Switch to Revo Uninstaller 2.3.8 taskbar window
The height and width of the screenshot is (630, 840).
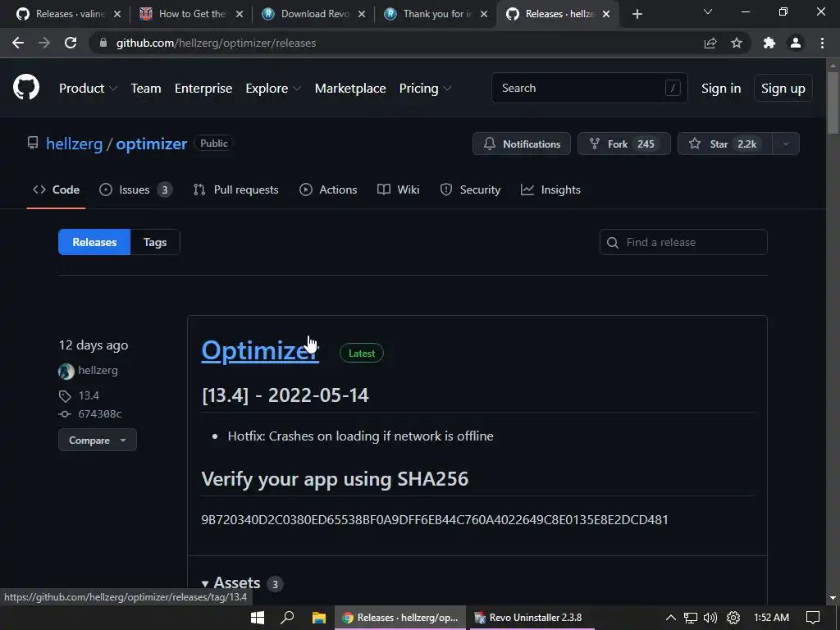click(x=530, y=618)
